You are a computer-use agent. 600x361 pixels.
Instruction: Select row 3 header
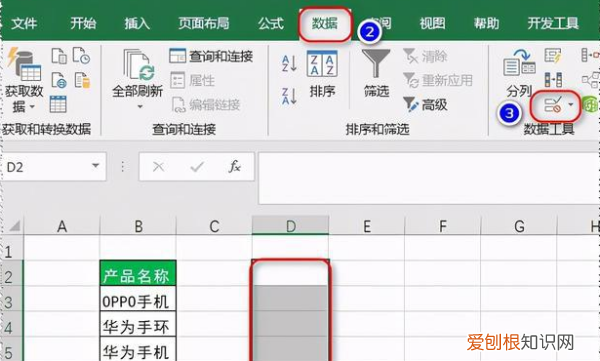[11, 299]
